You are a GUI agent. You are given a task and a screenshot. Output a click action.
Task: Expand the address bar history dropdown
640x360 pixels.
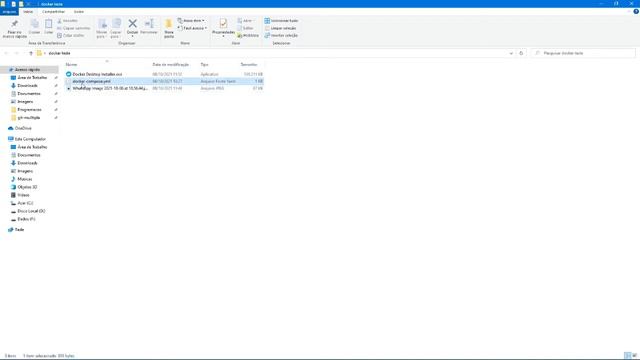point(511,53)
